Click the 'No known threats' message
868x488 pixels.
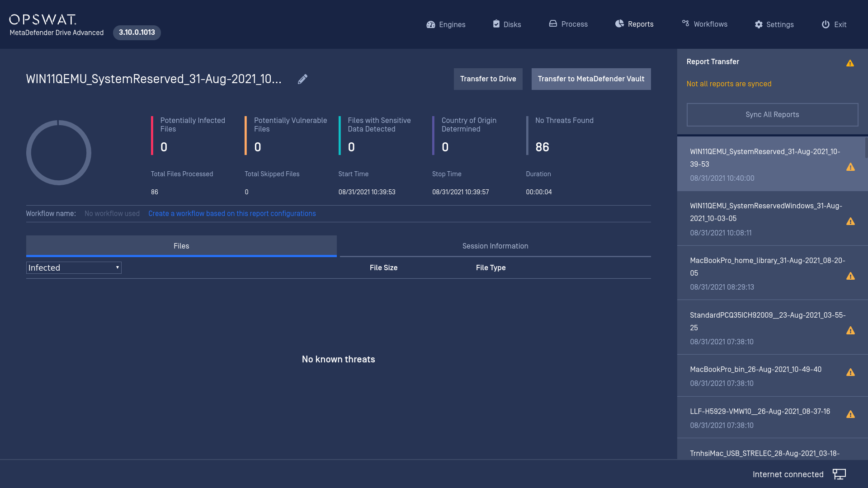point(338,359)
